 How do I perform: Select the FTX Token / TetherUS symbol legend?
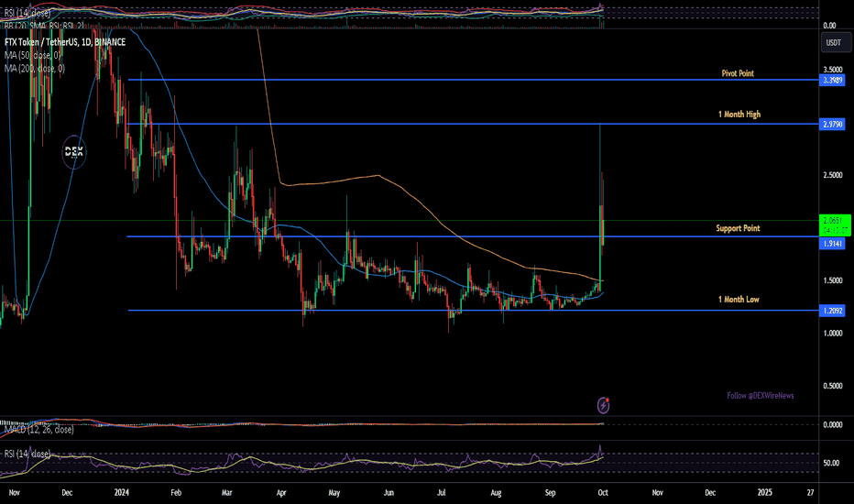click(65, 42)
